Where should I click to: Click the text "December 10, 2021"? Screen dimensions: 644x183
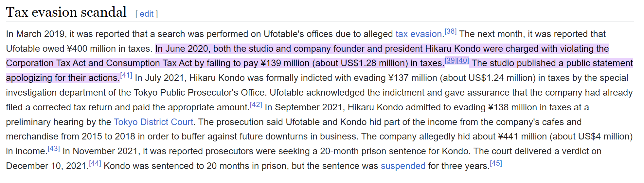click(x=47, y=166)
